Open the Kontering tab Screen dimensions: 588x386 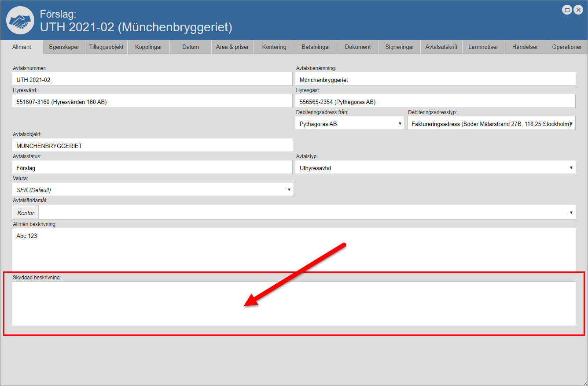(x=274, y=47)
